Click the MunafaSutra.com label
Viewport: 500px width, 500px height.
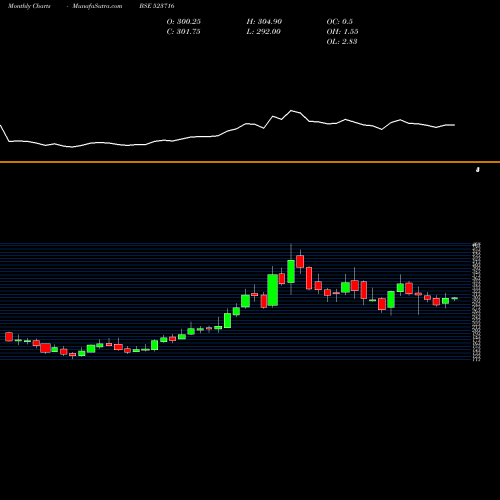coord(97,6)
